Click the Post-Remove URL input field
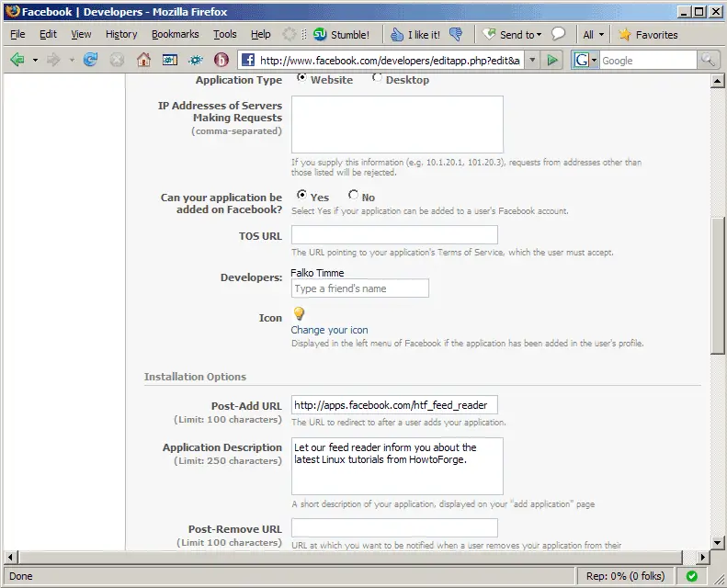The width and height of the screenshot is (727, 588). (394, 528)
